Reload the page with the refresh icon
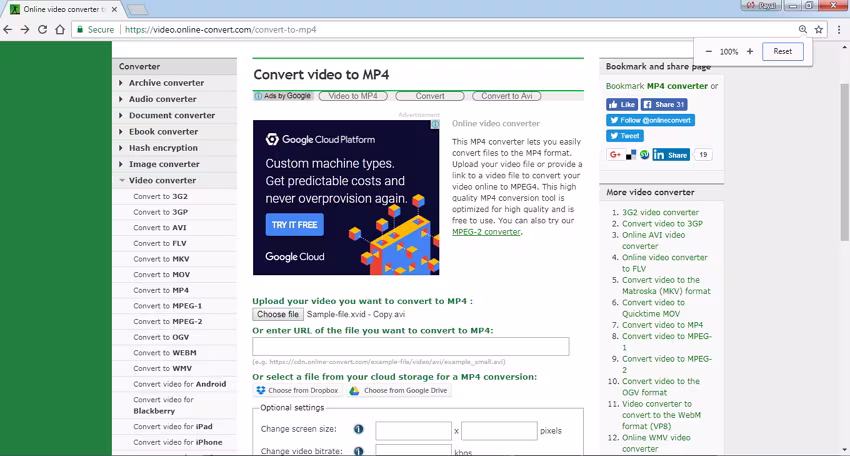 point(42,30)
